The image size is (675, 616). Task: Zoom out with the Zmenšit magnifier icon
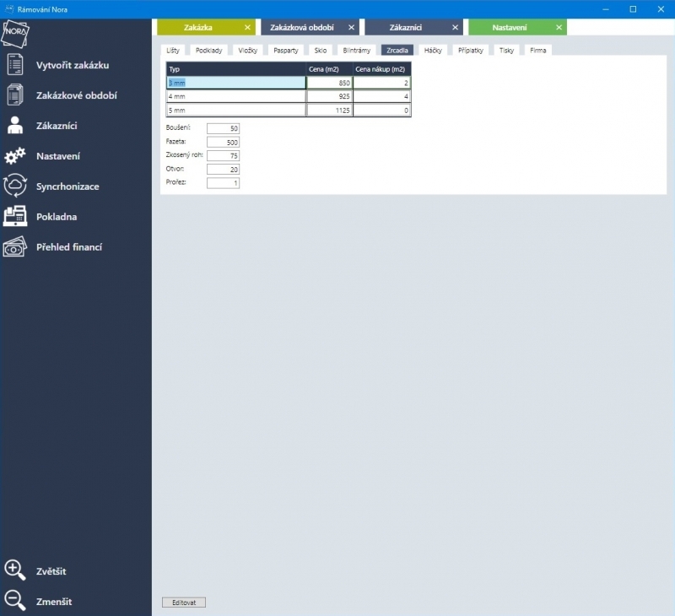15,602
